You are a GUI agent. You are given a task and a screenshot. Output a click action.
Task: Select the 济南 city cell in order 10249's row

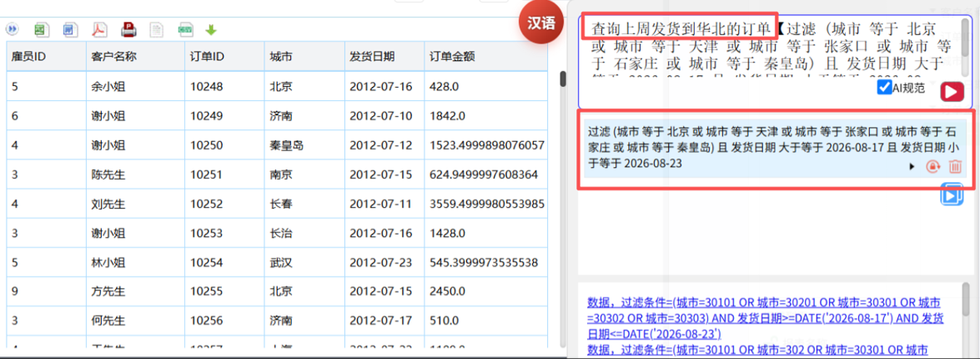click(305, 115)
